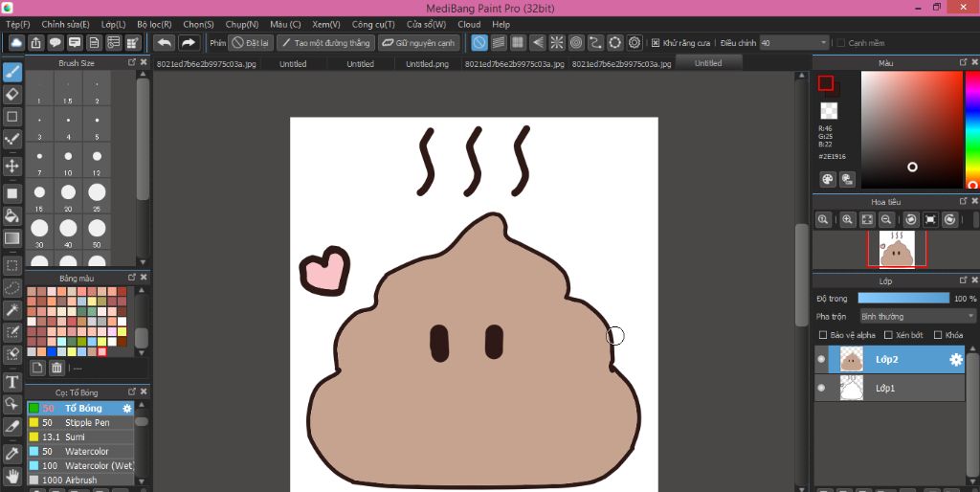Click Tạo một đường thẳng button
Screen dimensions: 980x492
[325, 42]
